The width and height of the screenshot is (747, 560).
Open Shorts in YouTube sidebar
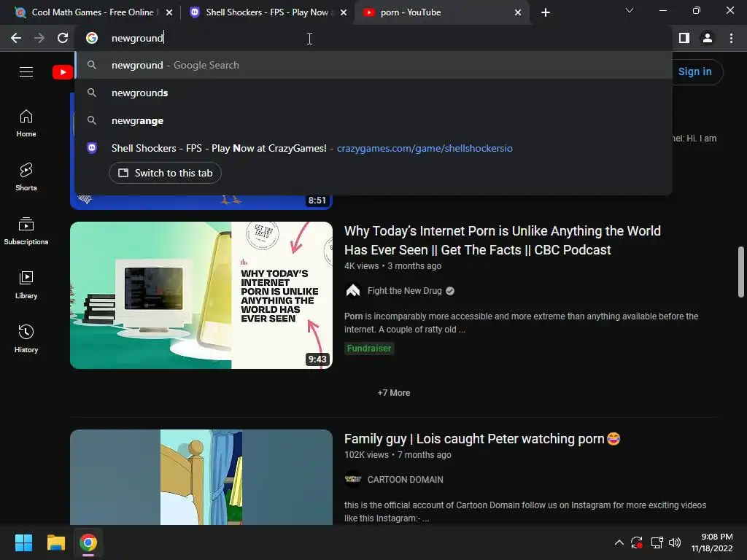point(26,177)
